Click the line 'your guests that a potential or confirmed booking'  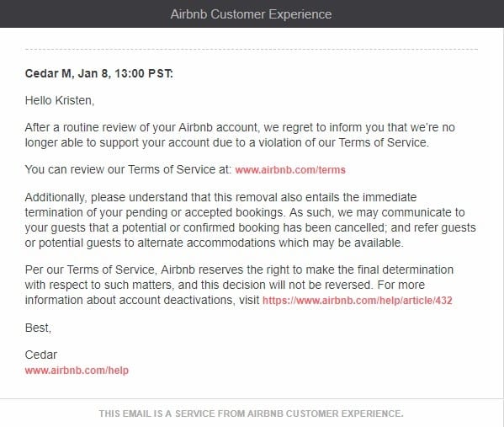click(x=251, y=227)
